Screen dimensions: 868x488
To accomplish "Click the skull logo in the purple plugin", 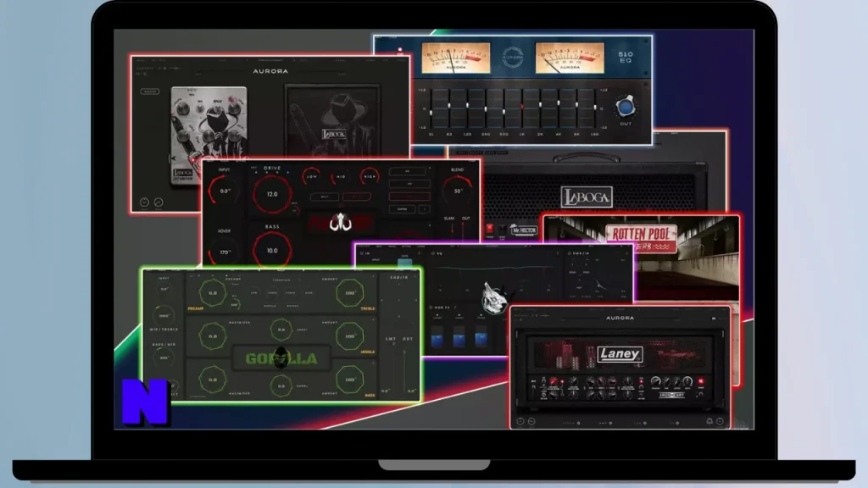I will pos(493,299).
